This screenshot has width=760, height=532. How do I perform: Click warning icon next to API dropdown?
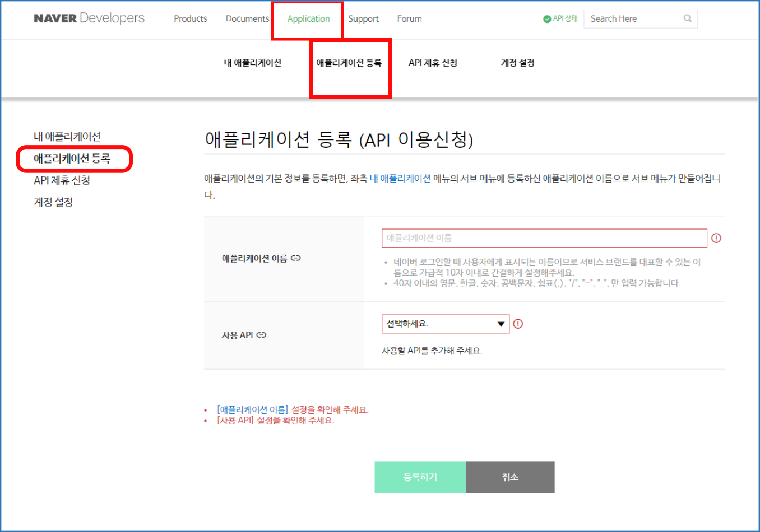click(518, 324)
